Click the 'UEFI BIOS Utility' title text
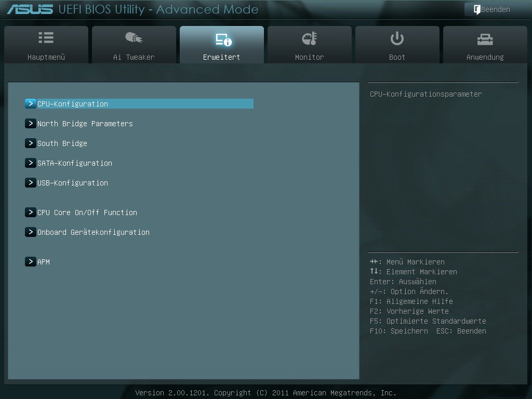This screenshot has width=532, height=399. (102, 9)
